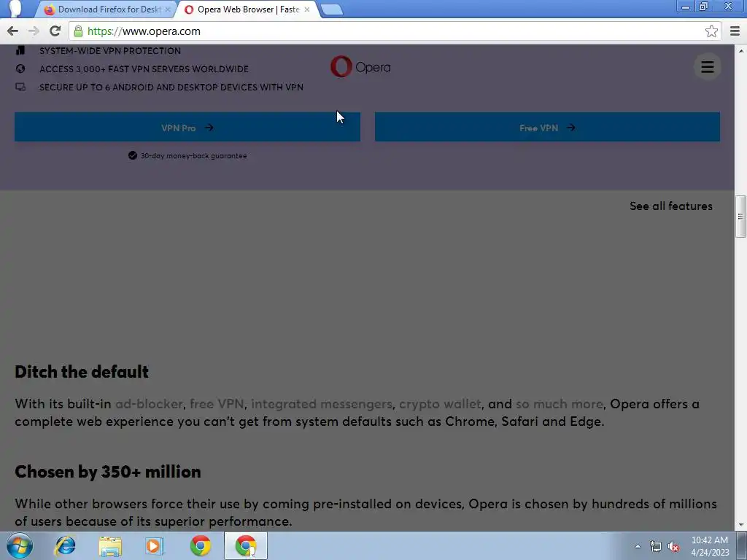Click the Chosen by 350+ million heading
The width and height of the screenshot is (747, 560).
pyautogui.click(x=108, y=472)
